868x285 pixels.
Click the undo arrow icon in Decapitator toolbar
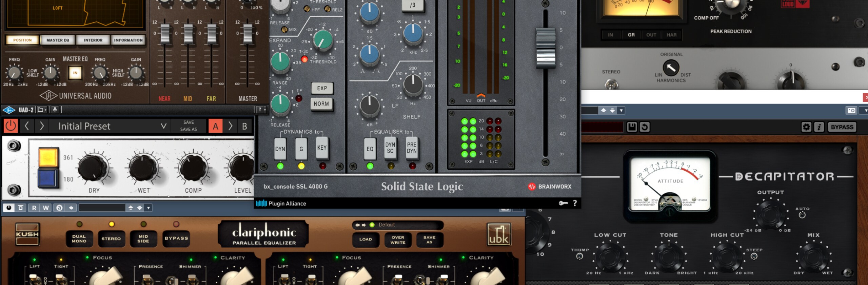coord(644,127)
